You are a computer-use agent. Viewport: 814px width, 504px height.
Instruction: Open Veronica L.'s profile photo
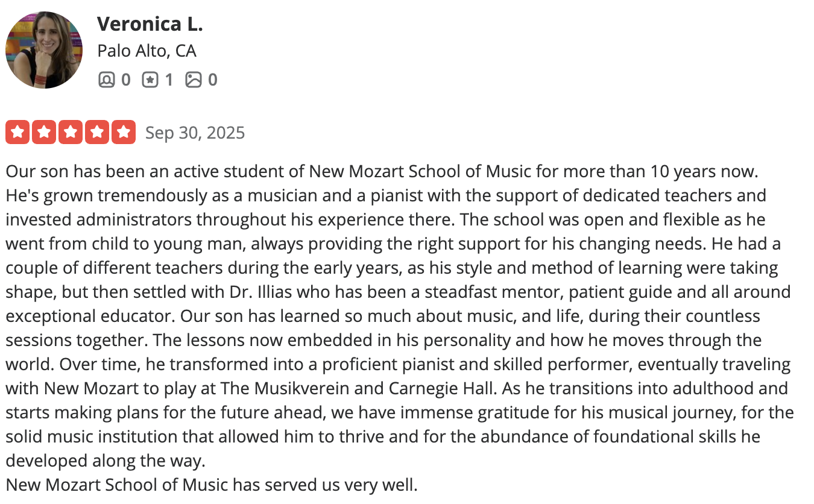[44, 50]
